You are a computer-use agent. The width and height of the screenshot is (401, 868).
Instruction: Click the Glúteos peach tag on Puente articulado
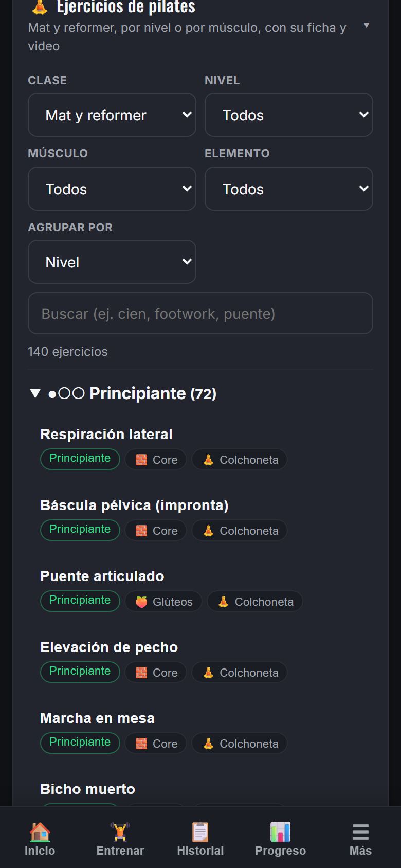(x=163, y=602)
